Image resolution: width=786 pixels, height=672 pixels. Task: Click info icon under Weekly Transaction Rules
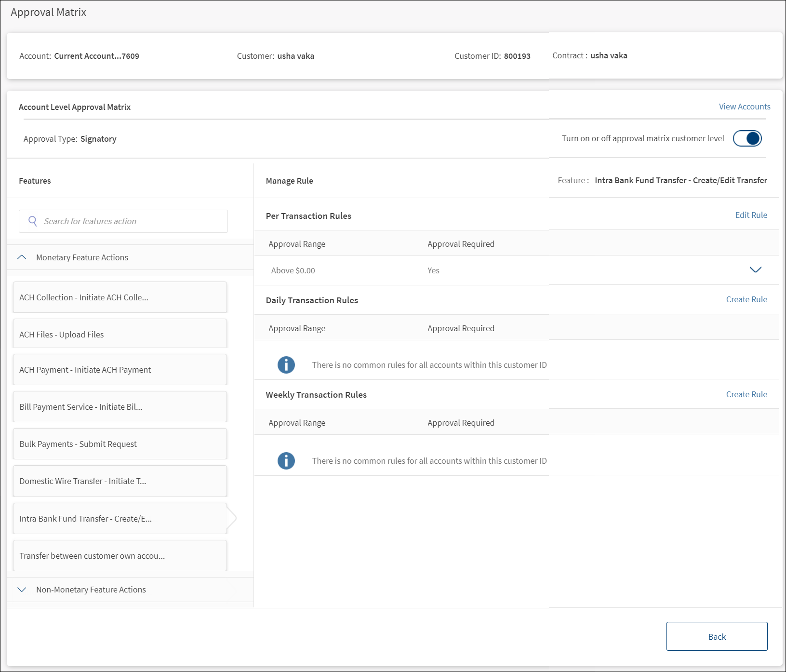click(x=286, y=461)
